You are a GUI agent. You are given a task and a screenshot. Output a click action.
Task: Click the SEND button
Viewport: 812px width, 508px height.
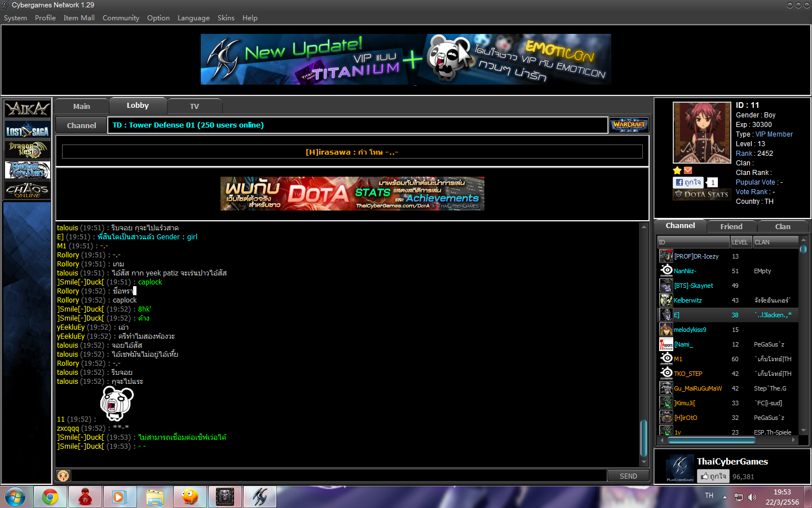point(628,476)
